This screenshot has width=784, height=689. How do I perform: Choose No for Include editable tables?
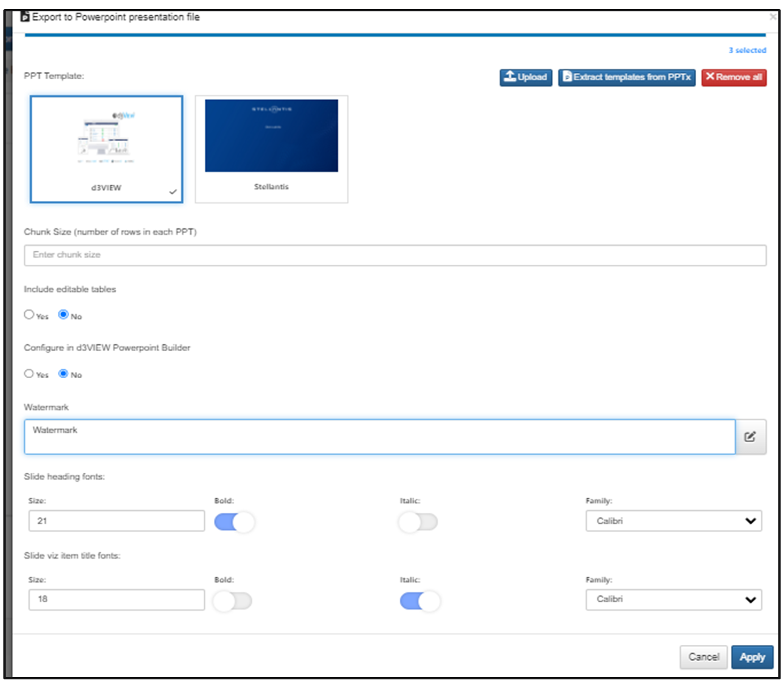pyautogui.click(x=63, y=314)
